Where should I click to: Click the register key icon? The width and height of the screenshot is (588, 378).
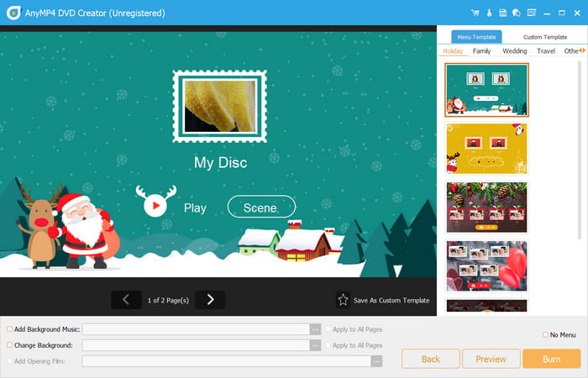489,13
